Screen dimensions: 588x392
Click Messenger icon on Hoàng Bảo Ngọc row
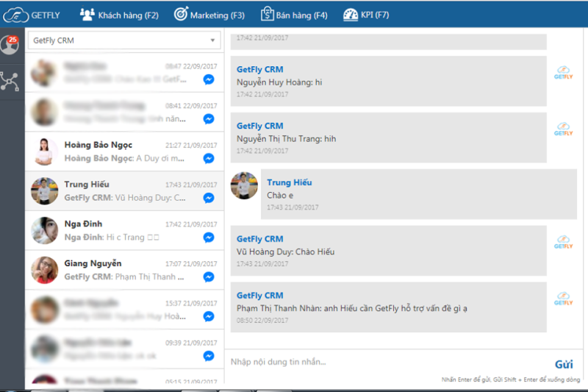(x=209, y=159)
